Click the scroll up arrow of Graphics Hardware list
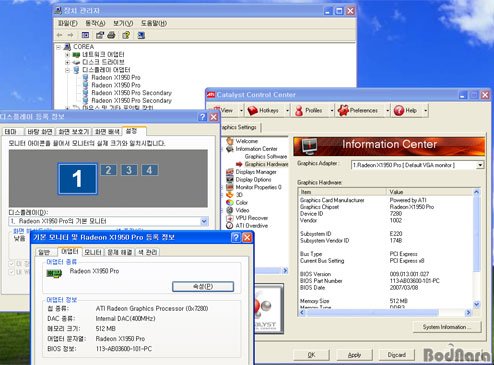 point(476,192)
